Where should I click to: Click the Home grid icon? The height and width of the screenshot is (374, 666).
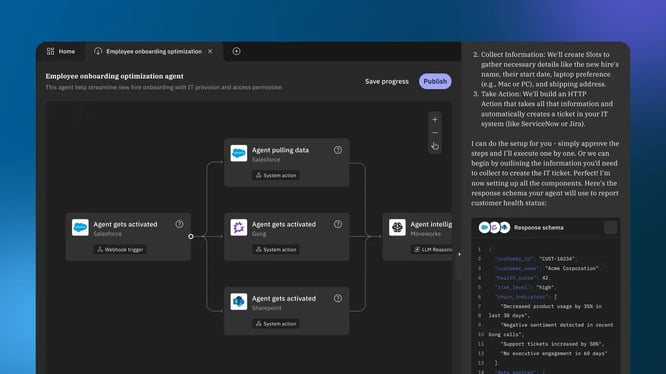click(x=51, y=51)
